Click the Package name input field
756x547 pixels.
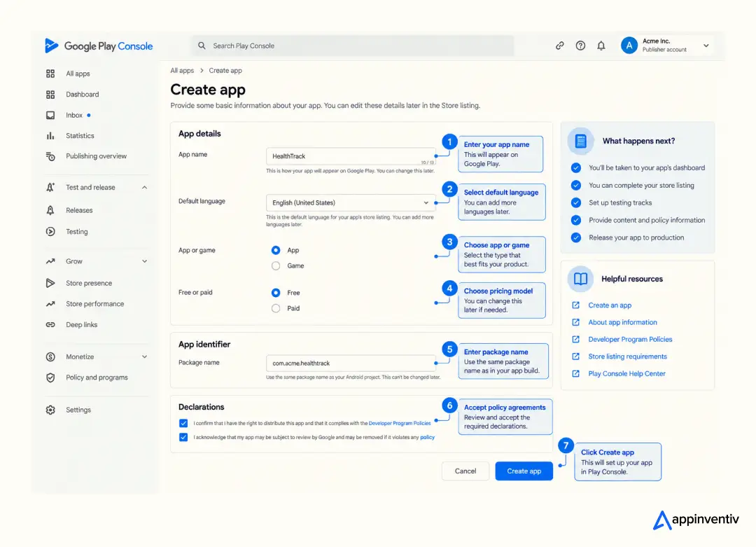click(351, 363)
